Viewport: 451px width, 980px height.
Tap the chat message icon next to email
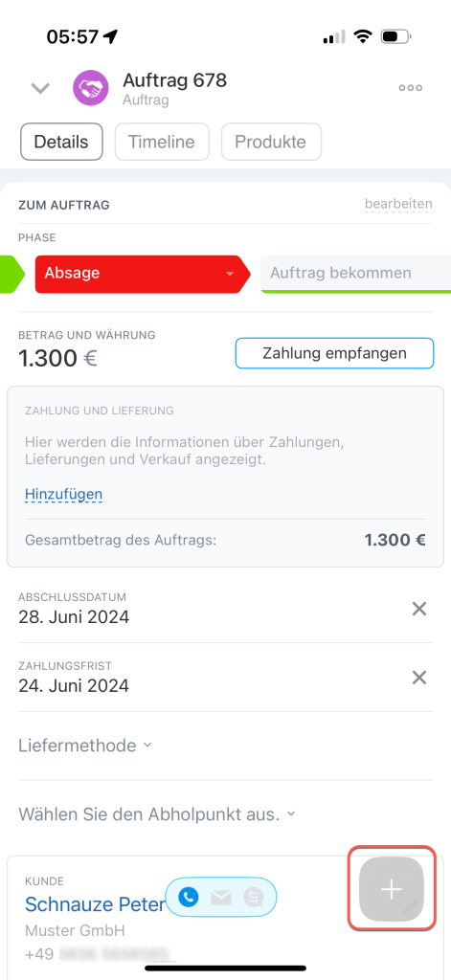pos(254,898)
